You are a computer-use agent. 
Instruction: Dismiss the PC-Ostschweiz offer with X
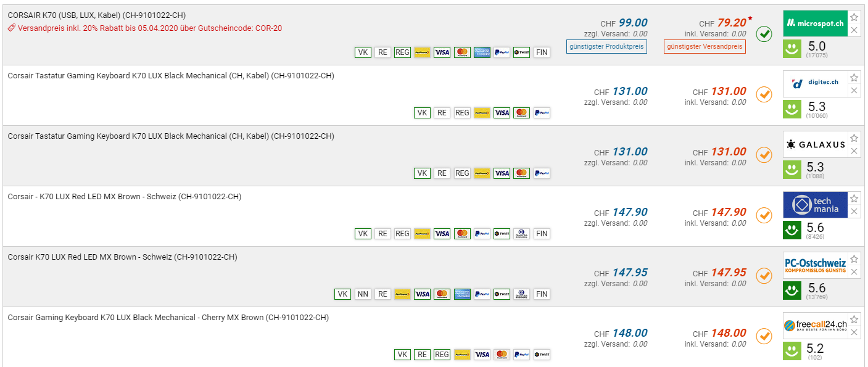pyautogui.click(x=854, y=272)
